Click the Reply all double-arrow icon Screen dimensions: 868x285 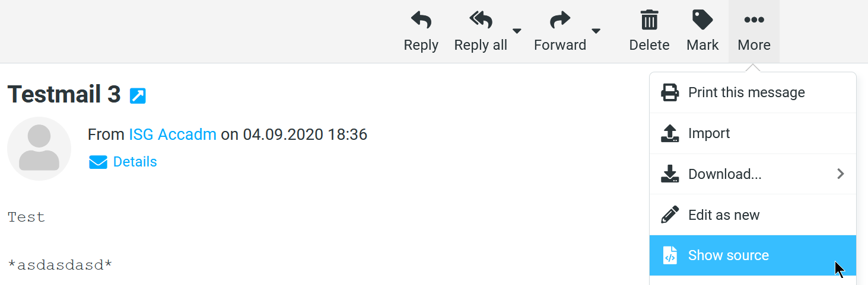481,20
